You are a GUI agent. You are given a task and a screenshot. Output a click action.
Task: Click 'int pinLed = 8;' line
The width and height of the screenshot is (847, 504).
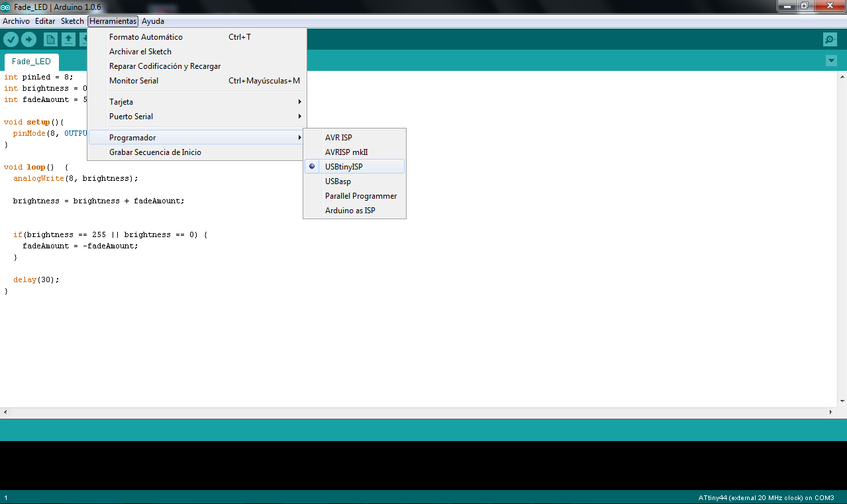(x=38, y=77)
